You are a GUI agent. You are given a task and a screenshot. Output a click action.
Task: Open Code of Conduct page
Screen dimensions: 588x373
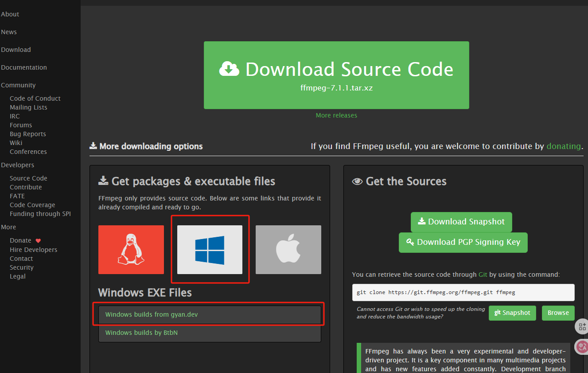(35, 98)
